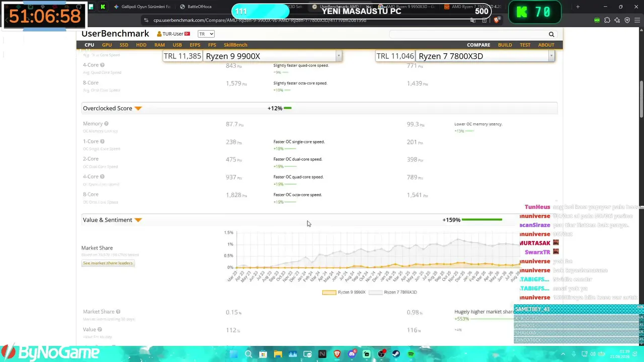
Task: Click the Ryzen 7 7800X3D chart legend swatch
Action: pyautogui.click(x=375, y=292)
